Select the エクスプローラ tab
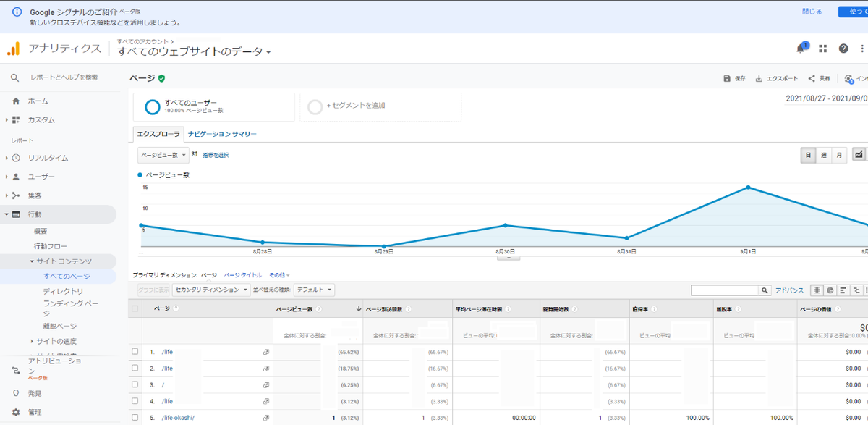The height and width of the screenshot is (425, 868). pos(157,135)
